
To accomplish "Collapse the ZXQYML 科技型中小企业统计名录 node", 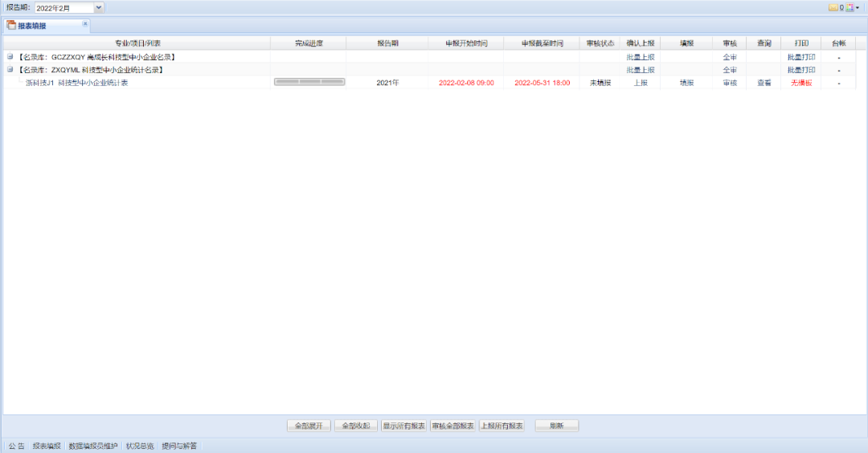I will (x=10, y=70).
